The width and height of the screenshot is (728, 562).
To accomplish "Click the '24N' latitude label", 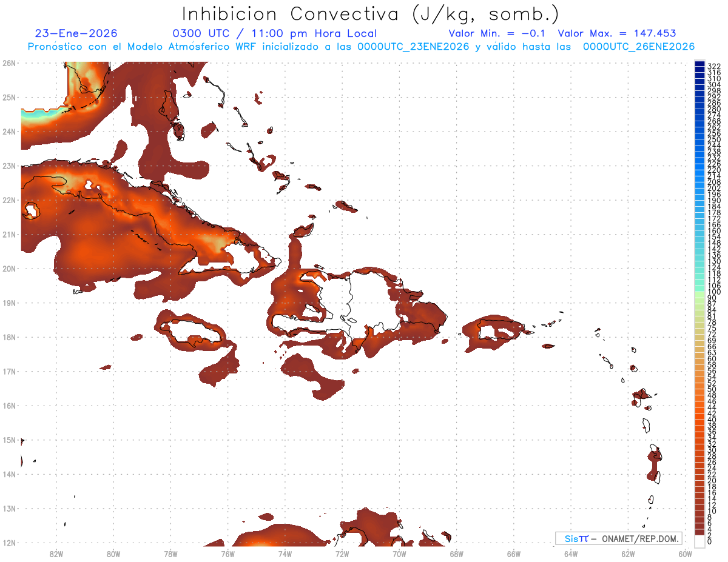I will click(x=9, y=132).
